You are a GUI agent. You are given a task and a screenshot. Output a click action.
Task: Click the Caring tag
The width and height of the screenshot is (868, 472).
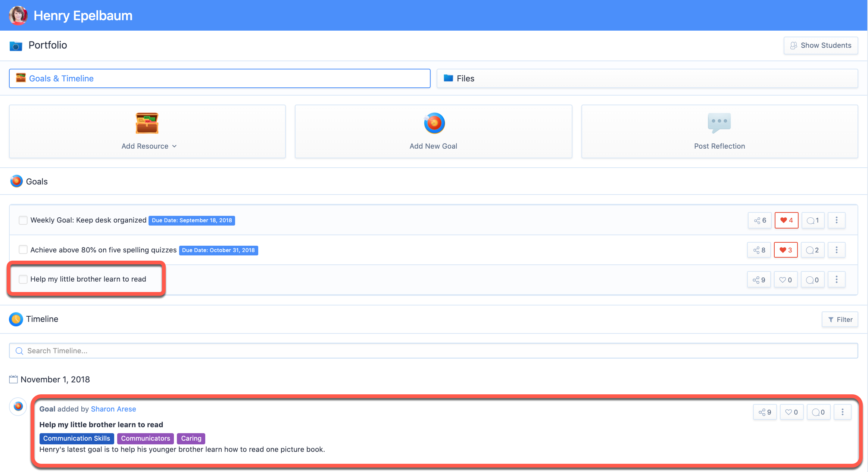[191, 438]
